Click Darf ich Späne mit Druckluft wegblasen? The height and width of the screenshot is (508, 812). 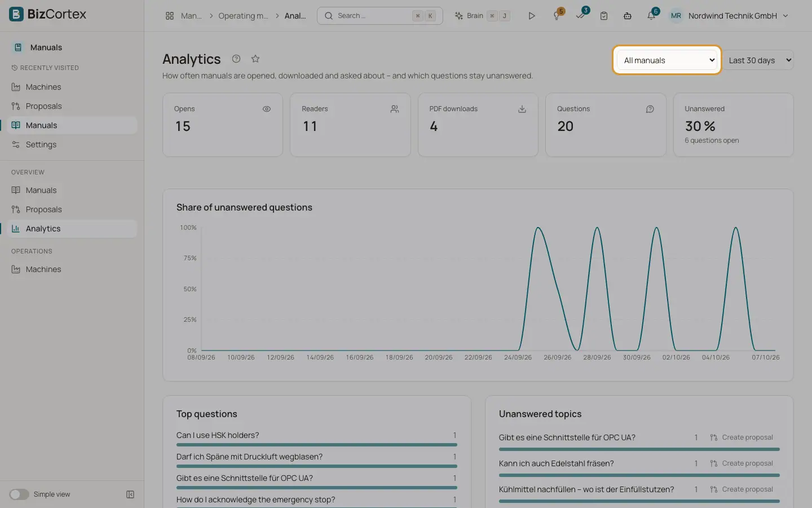(x=249, y=457)
